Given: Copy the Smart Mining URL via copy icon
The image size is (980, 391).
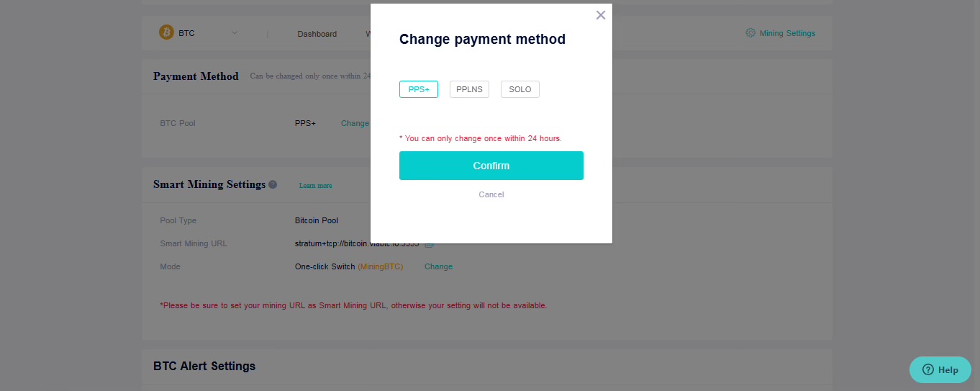Looking at the screenshot, I should point(430,244).
